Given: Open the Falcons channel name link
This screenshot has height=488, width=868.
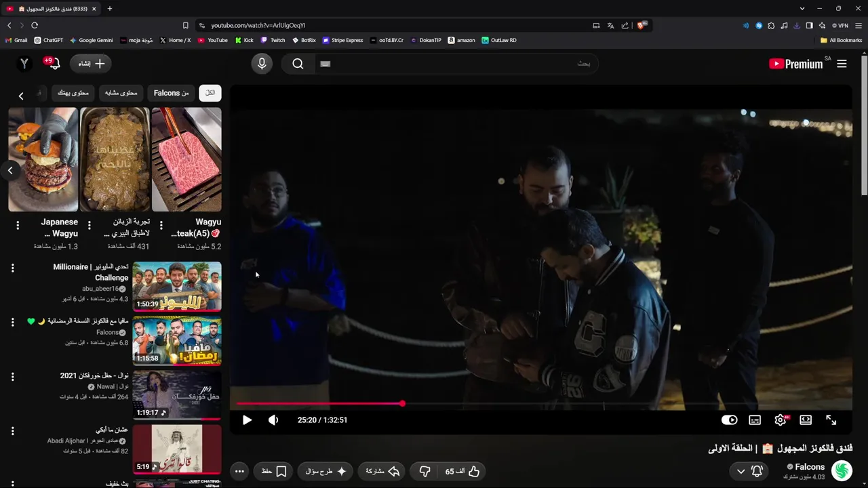Looking at the screenshot, I should [x=810, y=467].
